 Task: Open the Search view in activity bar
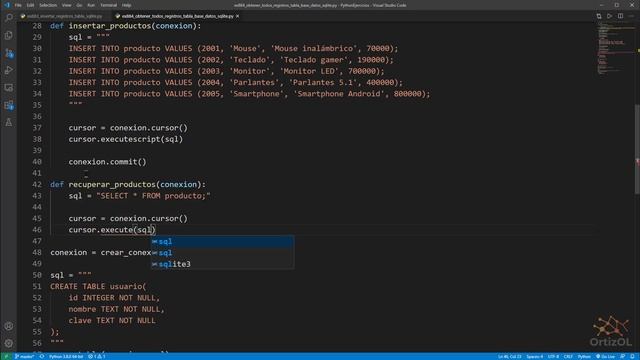pos(9,18)
